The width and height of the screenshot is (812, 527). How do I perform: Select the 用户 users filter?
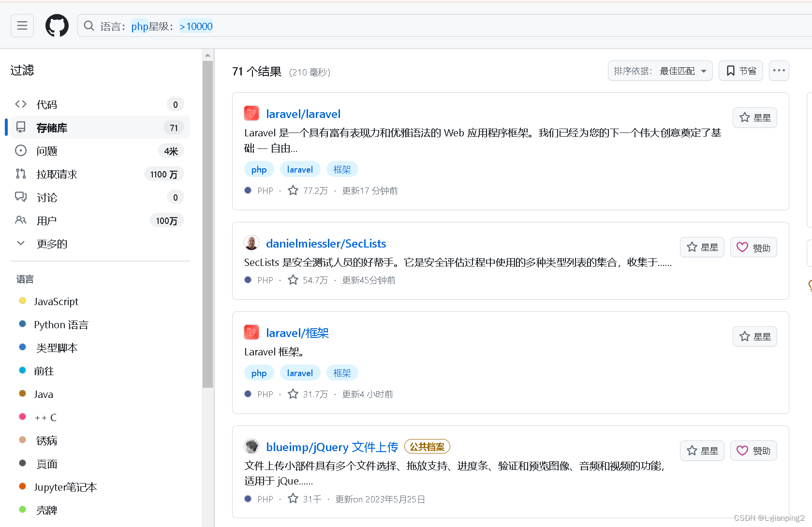(x=99, y=220)
